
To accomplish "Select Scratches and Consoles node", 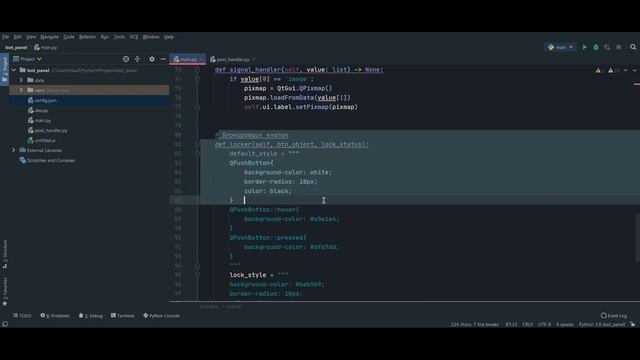I will point(47,160).
